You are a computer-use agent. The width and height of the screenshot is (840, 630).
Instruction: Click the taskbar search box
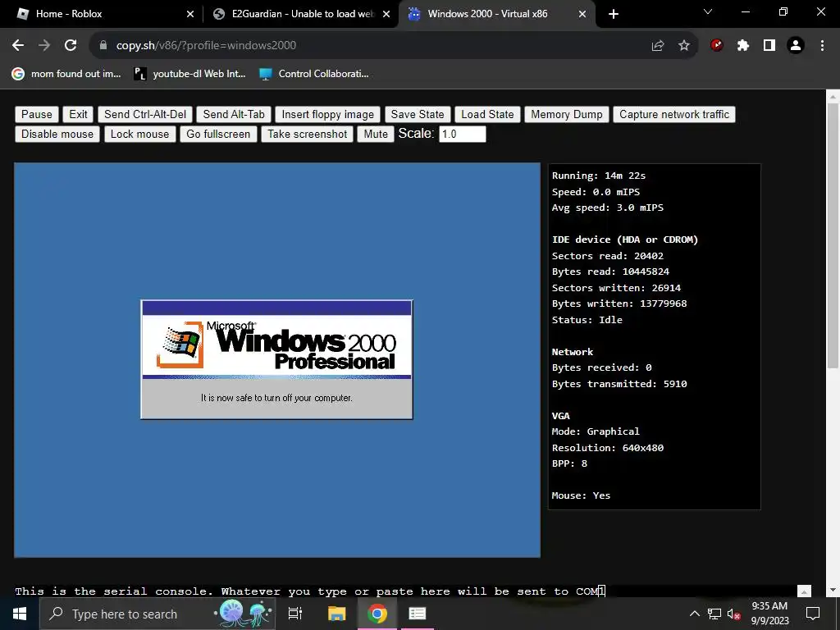click(x=157, y=614)
